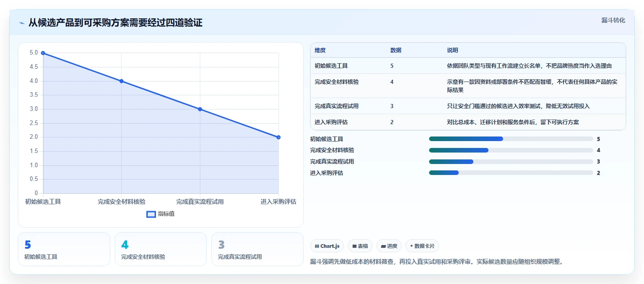Click the progress value 2 beside the bar
The width and height of the screenshot is (644, 284).
pos(598,173)
